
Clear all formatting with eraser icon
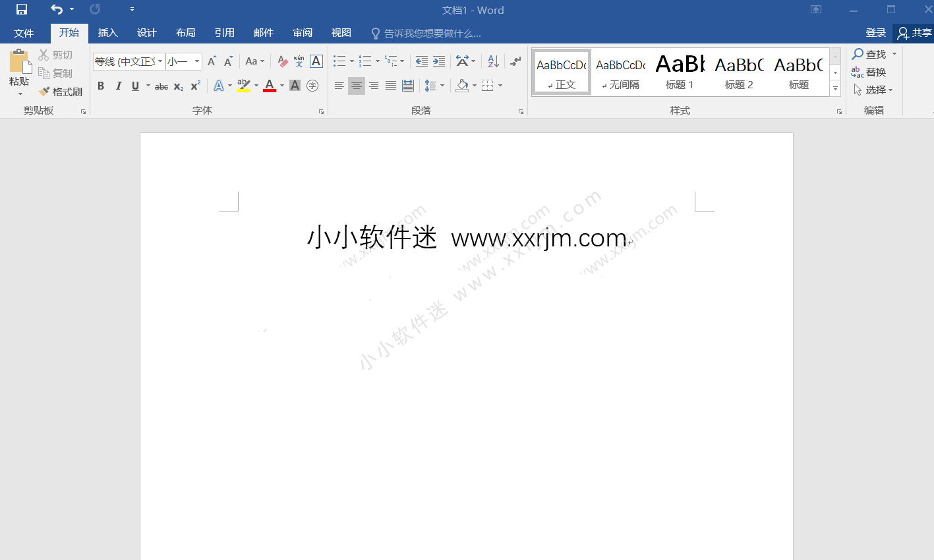point(282,61)
